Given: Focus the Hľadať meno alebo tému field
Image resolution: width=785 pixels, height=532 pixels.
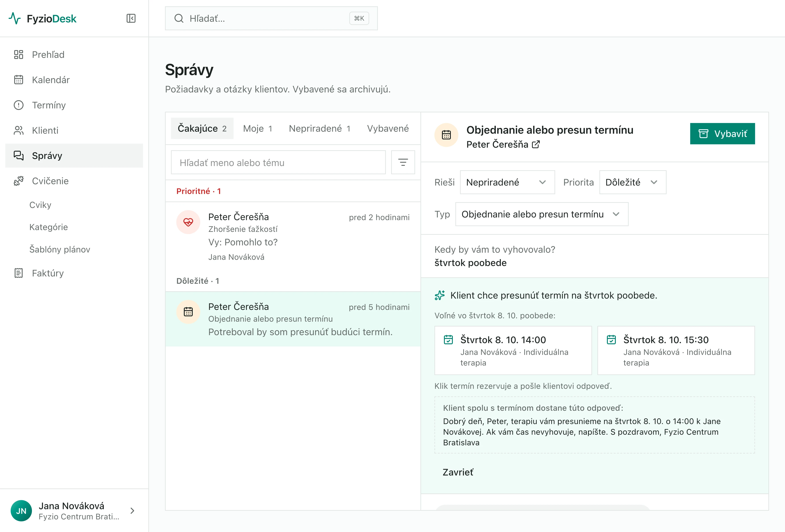Looking at the screenshot, I should (x=278, y=162).
